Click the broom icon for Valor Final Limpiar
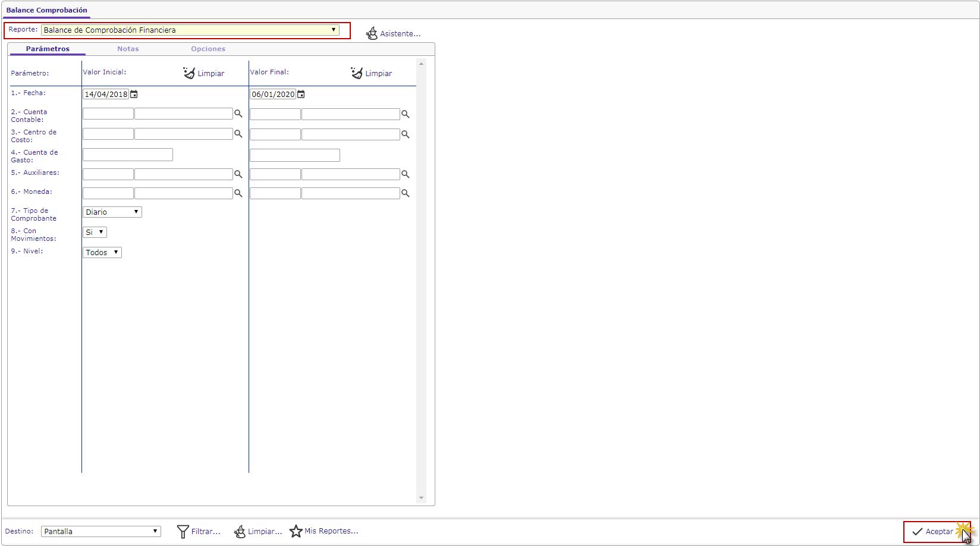The image size is (980, 546). point(357,73)
